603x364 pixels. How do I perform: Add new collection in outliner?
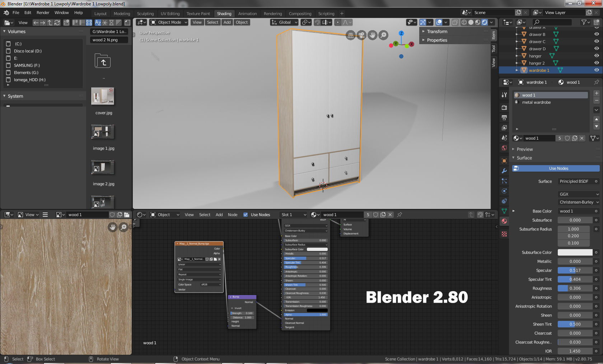coord(596,22)
